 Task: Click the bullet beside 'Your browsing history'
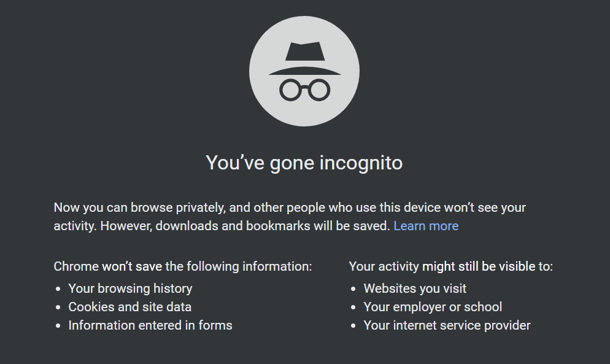[x=58, y=289]
